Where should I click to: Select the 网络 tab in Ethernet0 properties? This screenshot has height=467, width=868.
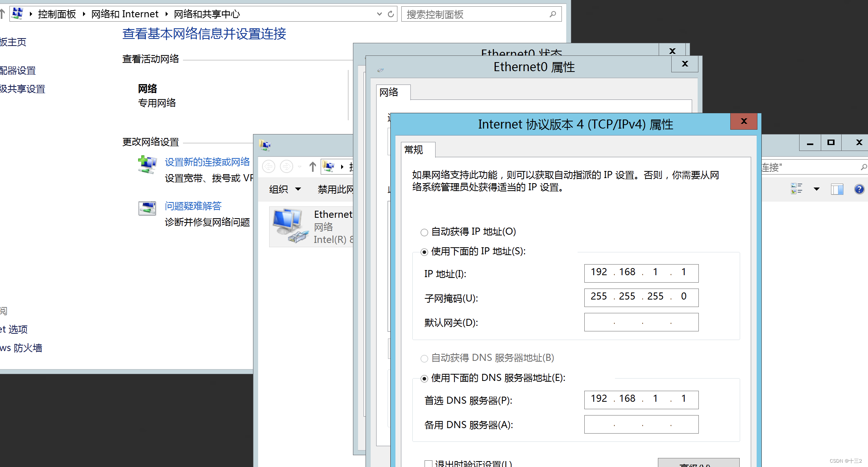pos(389,92)
